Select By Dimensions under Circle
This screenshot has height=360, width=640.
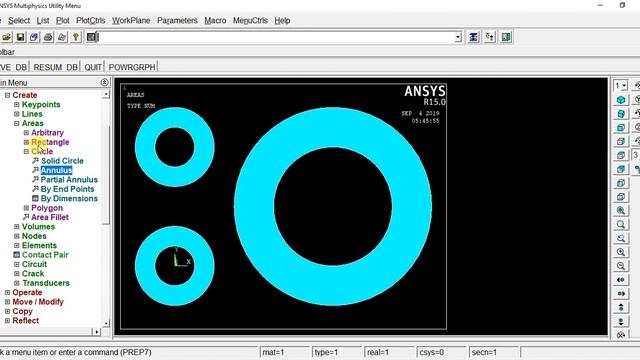tap(69, 198)
